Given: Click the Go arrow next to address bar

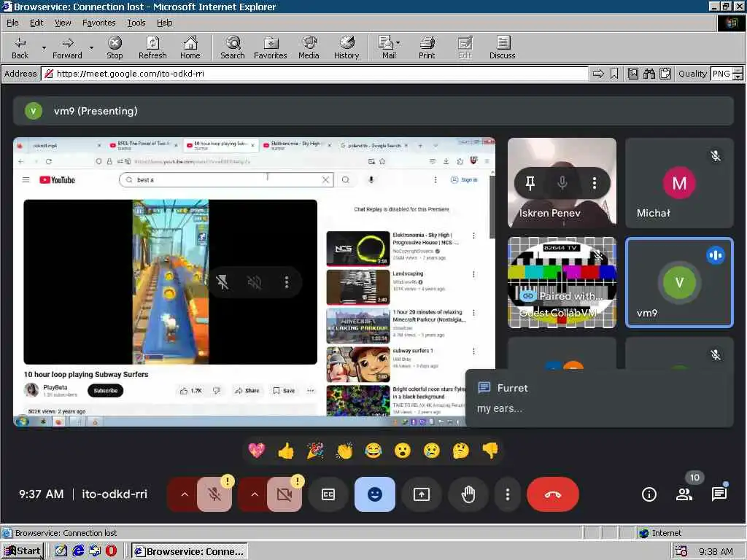Looking at the screenshot, I should point(598,74).
